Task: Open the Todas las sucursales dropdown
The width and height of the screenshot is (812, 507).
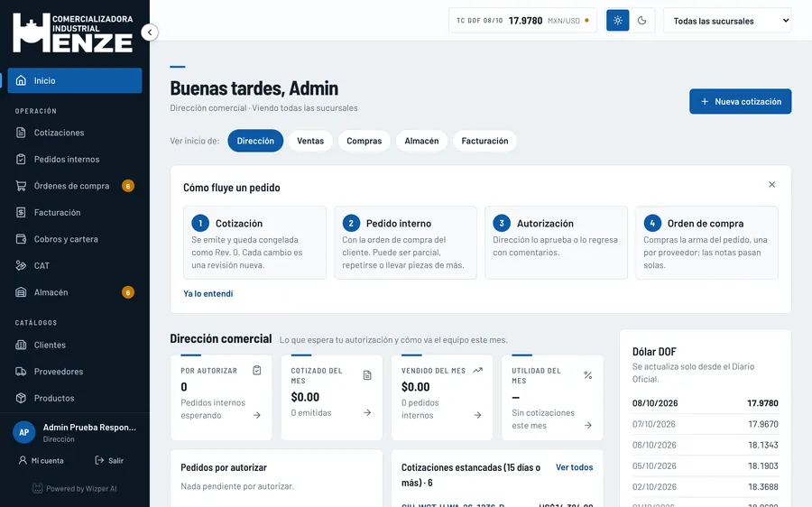Action: tap(727, 21)
